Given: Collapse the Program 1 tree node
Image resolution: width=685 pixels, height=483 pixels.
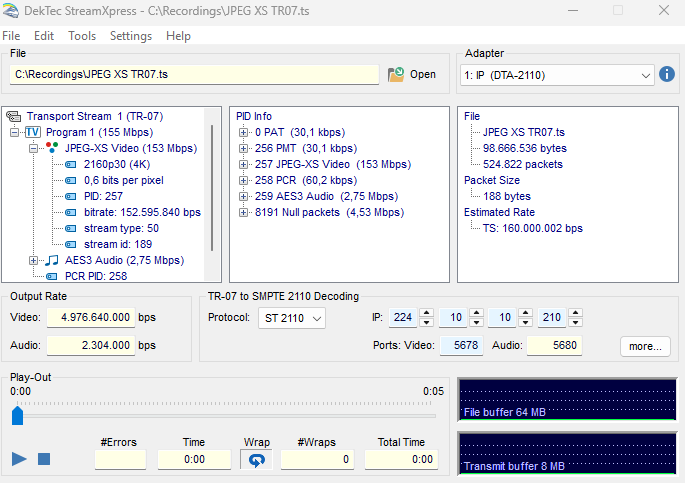Looking at the screenshot, I should [14, 132].
